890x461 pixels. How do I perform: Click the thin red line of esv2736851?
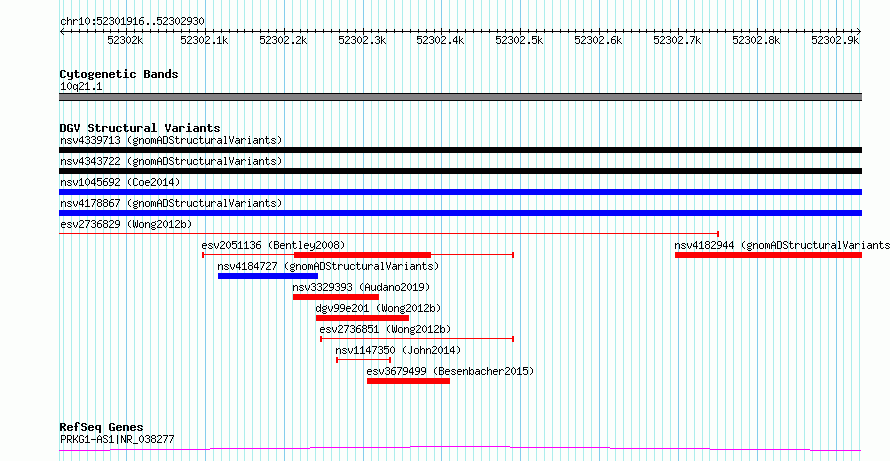coord(417,339)
